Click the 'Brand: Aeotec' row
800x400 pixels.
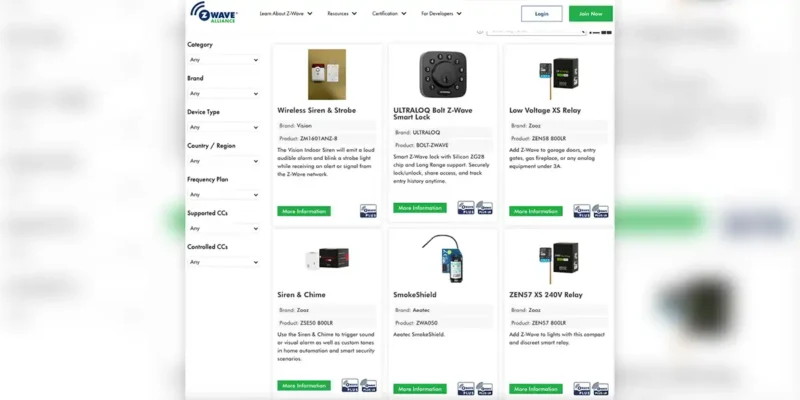[443, 310]
